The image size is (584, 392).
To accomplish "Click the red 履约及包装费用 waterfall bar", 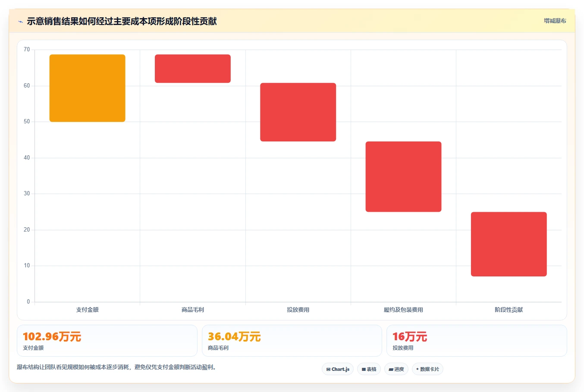I will (403, 177).
